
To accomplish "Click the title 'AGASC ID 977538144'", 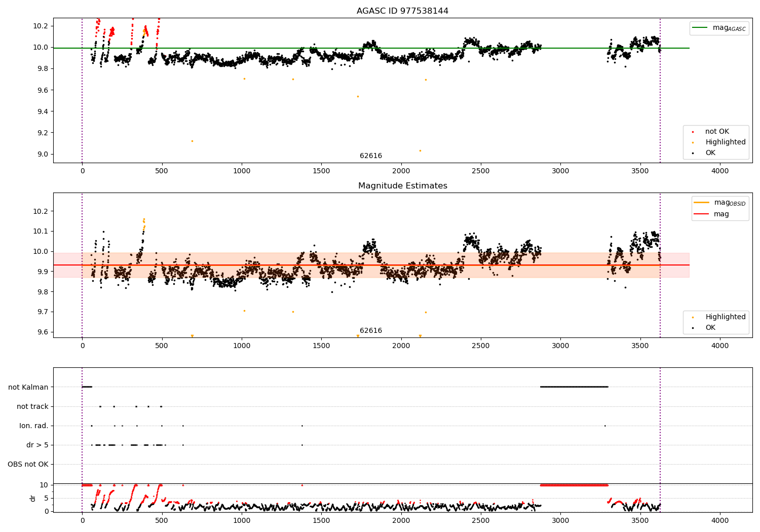I will tap(402, 11).
